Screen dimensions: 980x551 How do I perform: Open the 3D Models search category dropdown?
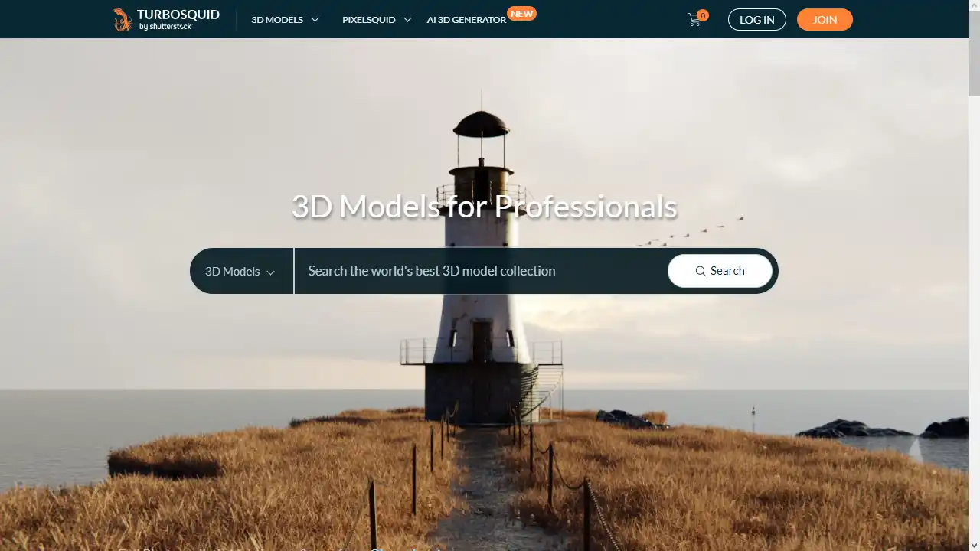pyautogui.click(x=240, y=271)
